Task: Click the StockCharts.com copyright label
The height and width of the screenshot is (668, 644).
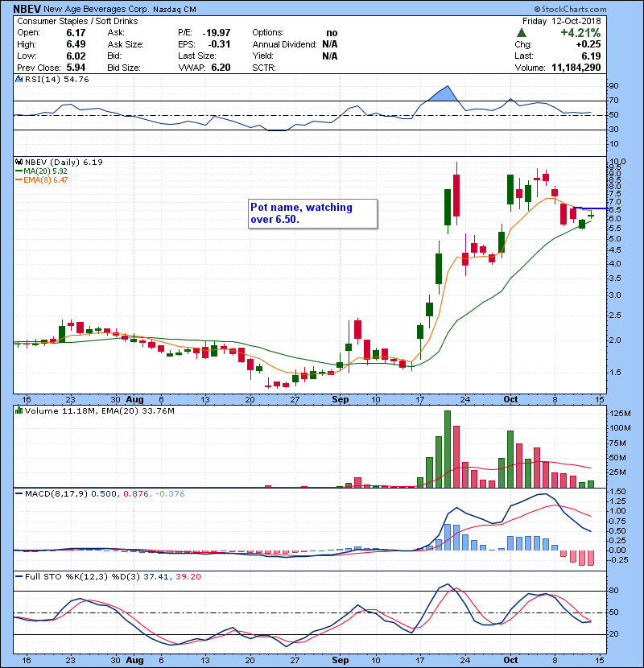Action: pos(570,9)
